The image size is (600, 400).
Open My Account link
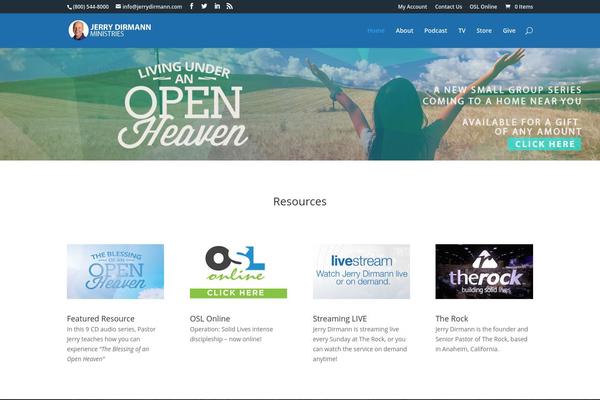click(x=412, y=7)
